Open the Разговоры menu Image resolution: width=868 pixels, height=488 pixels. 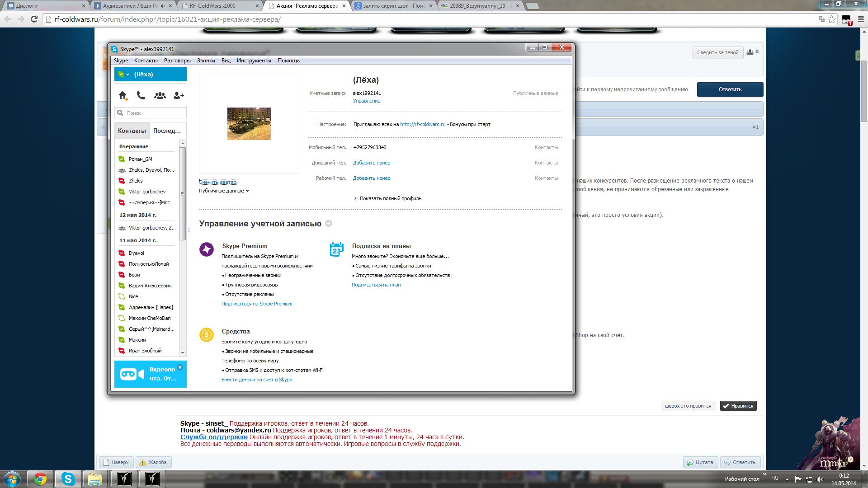point(177,61)
